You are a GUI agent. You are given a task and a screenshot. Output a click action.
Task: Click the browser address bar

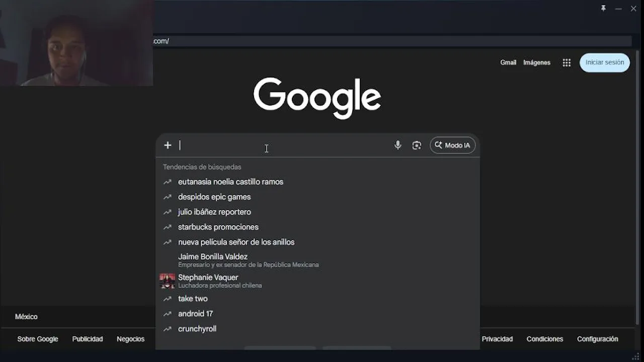coord(391,41)
